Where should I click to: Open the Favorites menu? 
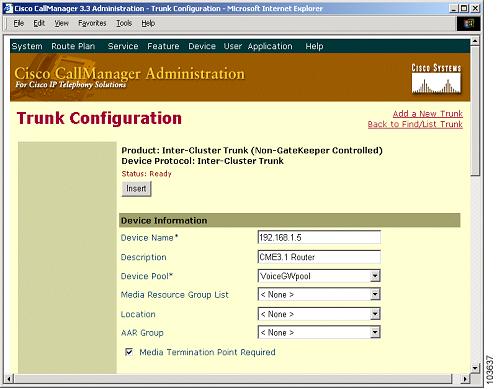click(x=92, y=23)
